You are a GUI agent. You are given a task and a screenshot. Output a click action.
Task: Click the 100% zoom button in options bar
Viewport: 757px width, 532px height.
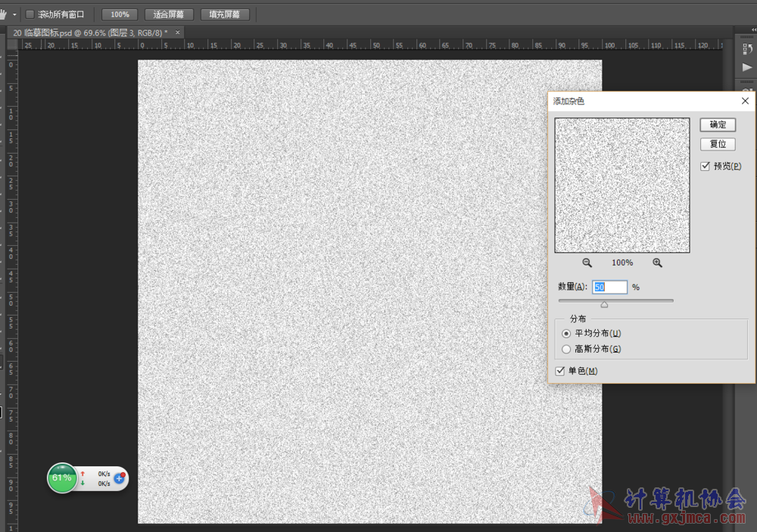click(x=120, y=14)
